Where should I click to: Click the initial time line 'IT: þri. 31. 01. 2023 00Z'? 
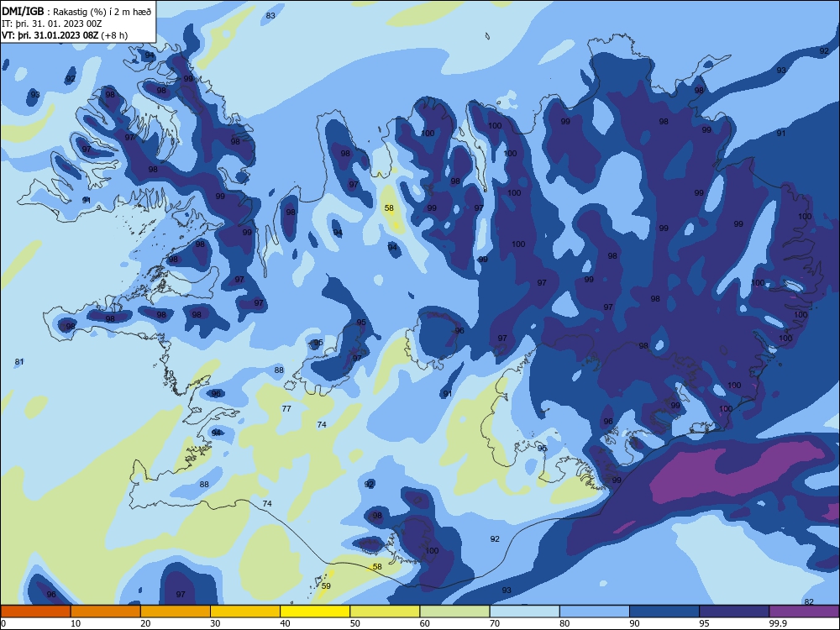pos(52,24)
